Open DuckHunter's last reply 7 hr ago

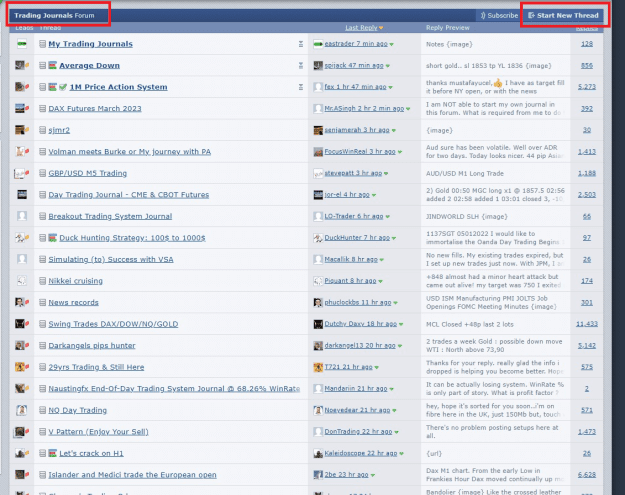point(357,238)
